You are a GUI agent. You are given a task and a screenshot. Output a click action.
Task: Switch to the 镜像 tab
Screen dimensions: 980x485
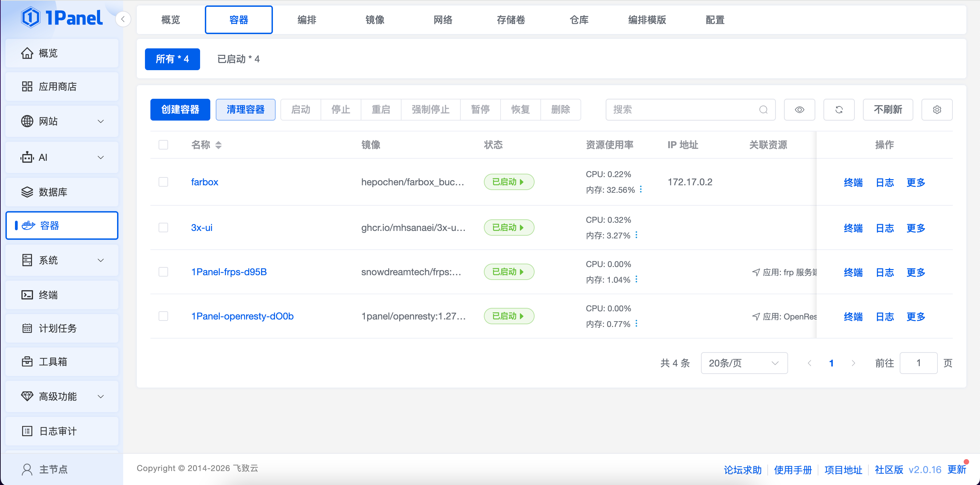[375, 20]
